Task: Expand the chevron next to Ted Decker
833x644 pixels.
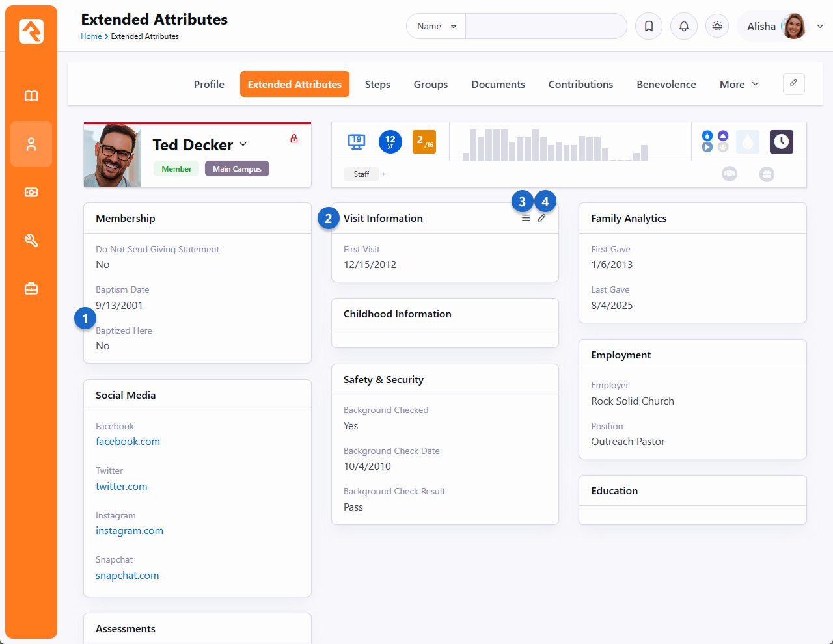Action: pos(243,144)
